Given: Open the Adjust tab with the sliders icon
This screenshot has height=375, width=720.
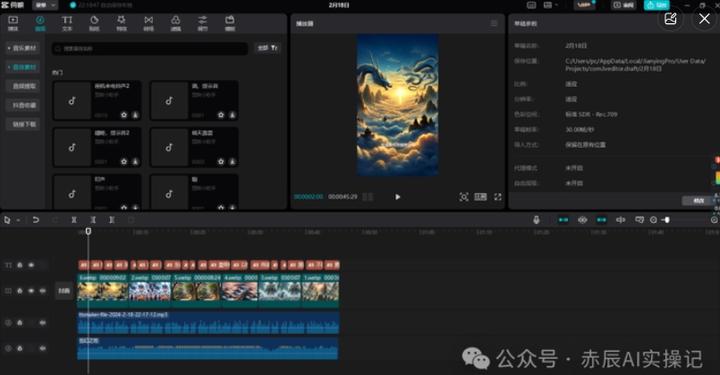Looking at the screenshot, I should click(x=202, y=23).
